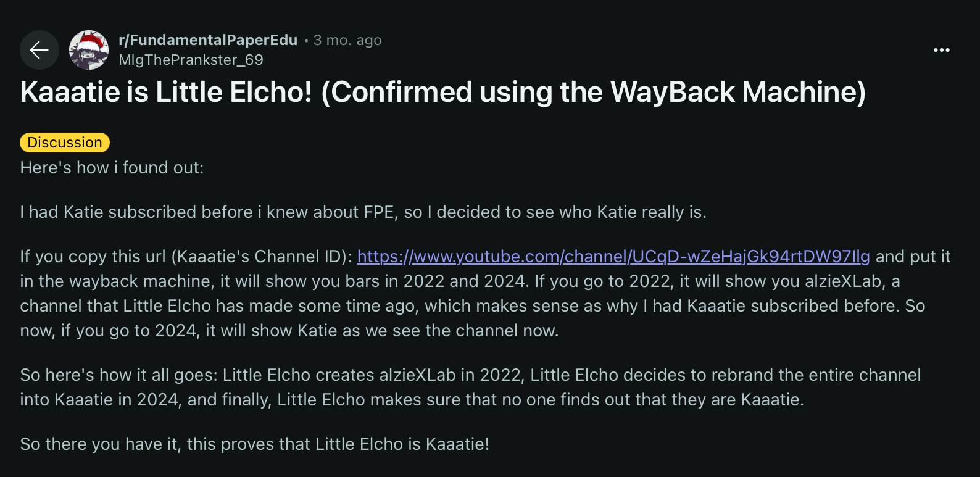Go back using the left arrow button
The height and width of the screenshot is (477, 980).
[39, 50]
